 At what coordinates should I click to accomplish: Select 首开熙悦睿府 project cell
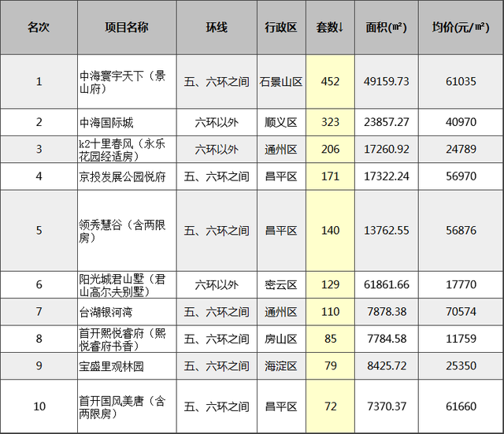pos(127,339)
